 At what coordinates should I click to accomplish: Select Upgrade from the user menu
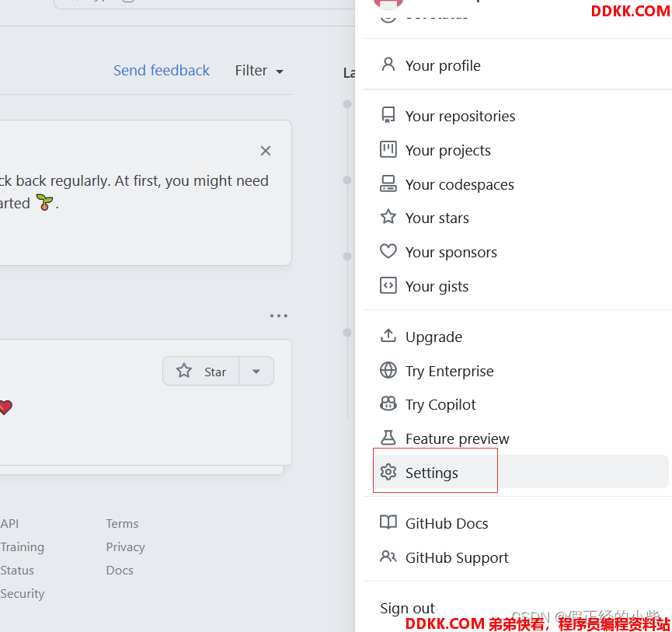point(433,337)
